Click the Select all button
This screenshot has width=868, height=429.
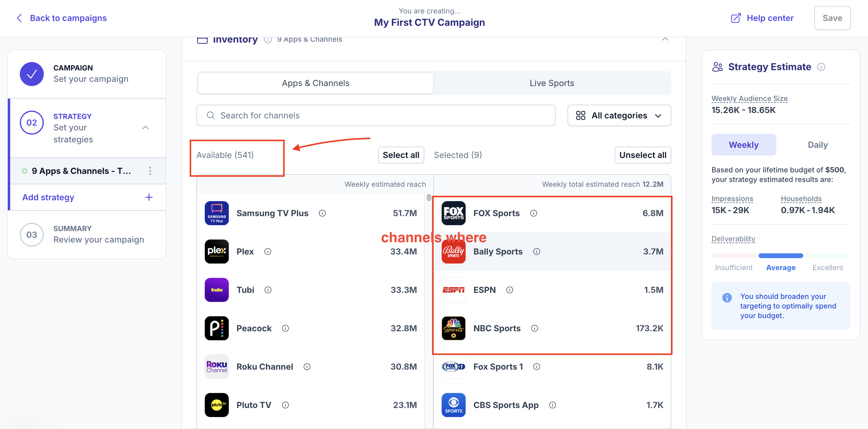401,155
